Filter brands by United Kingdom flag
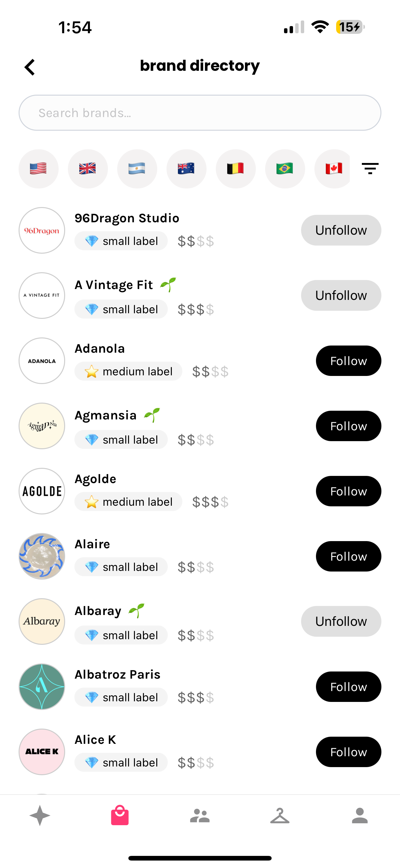The width and height of the screenshot is (400, 868). tap(87, 169)
